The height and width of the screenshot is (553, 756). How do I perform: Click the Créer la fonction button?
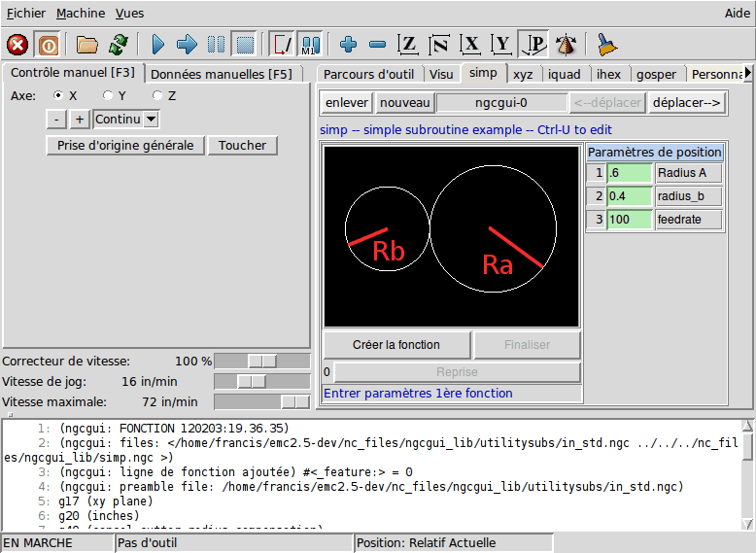coord(396,345)
